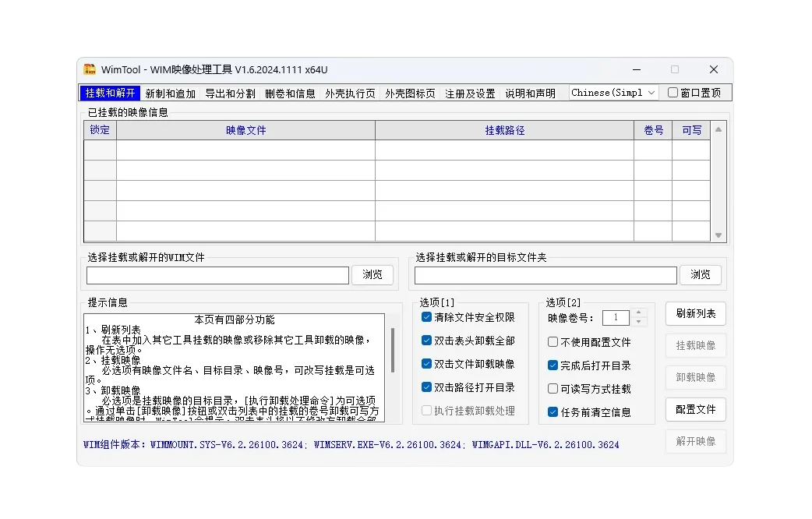The image size is (812, 519).
Task: Increase 映像卷号 with up spinner arrow
Action: pyautogui.click(x=638, y=312)
